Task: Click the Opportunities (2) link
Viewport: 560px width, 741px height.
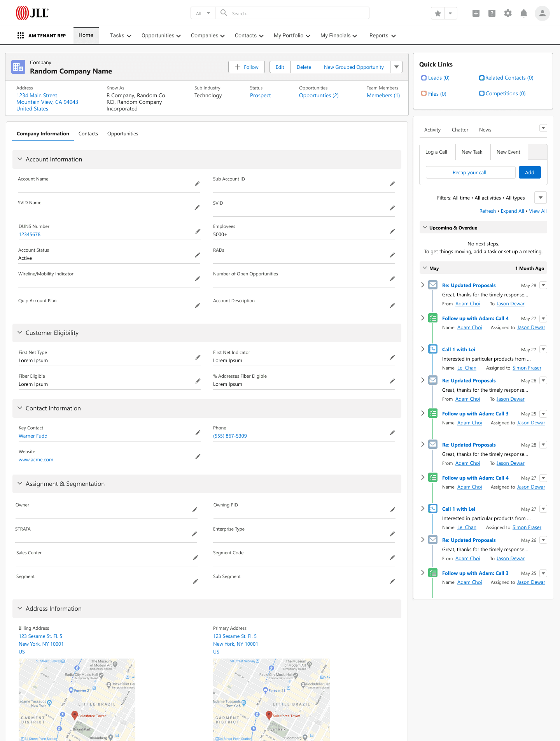Action: 319,95
